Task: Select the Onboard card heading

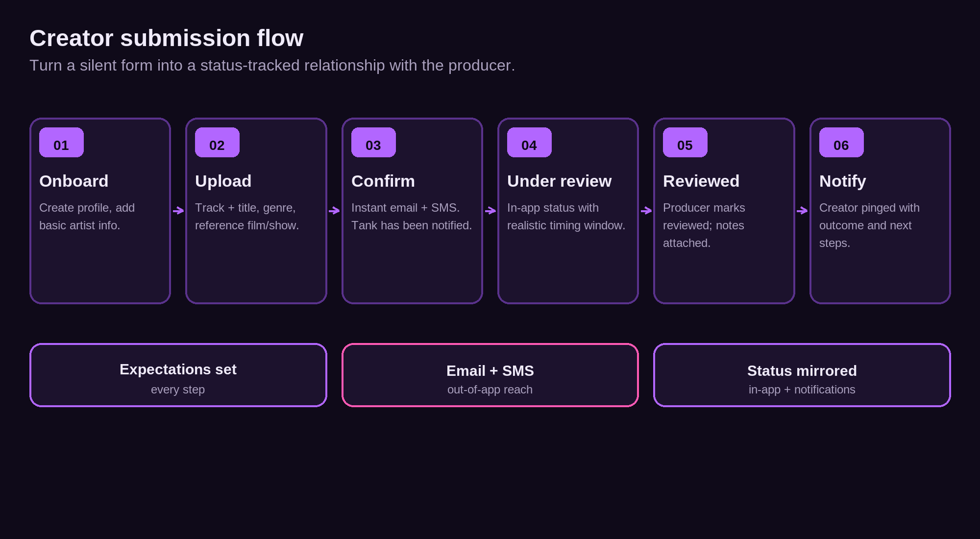Action: tap(73, 181)
